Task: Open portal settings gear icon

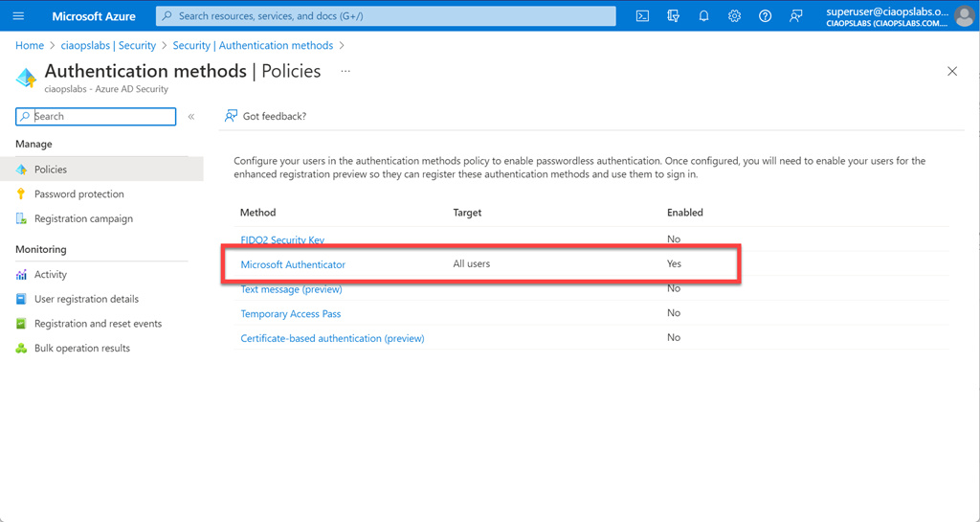Action: (734, 16)
